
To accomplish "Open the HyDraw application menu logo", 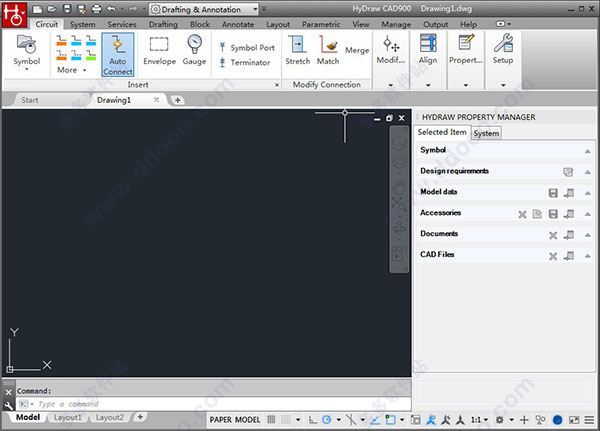I will 14,15.
